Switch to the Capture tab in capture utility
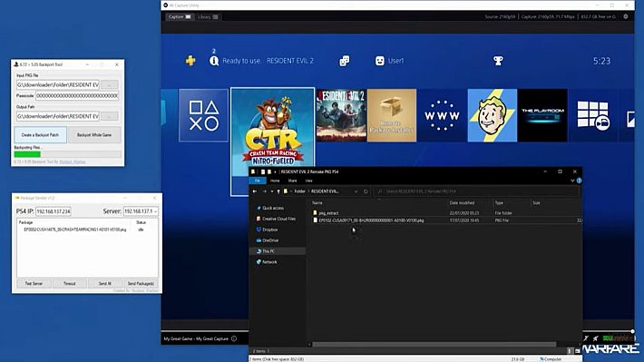The image size is (644, 362). [x=180, y=17]
